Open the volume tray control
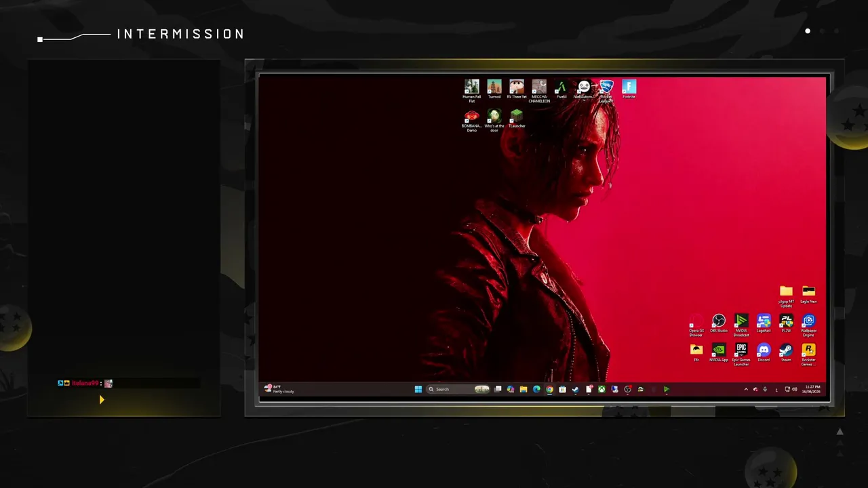868x488 pixels. click(x=794, y=390)
